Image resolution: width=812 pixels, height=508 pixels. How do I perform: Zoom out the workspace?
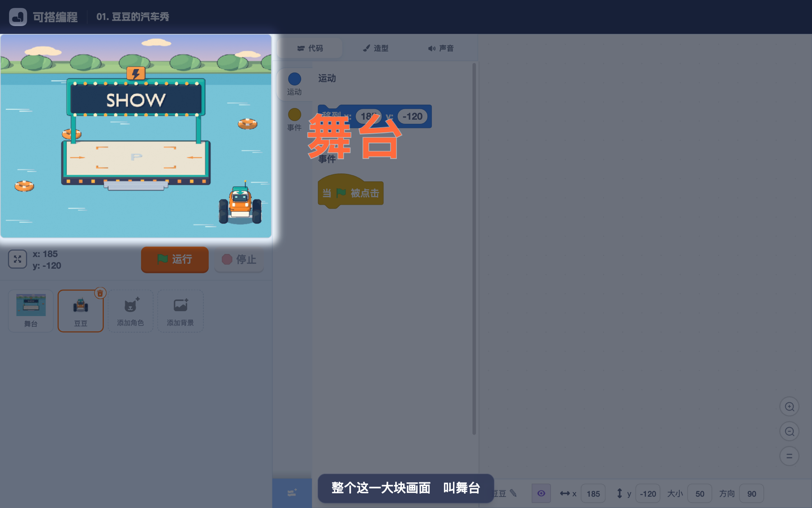click(x=789, y=431)
